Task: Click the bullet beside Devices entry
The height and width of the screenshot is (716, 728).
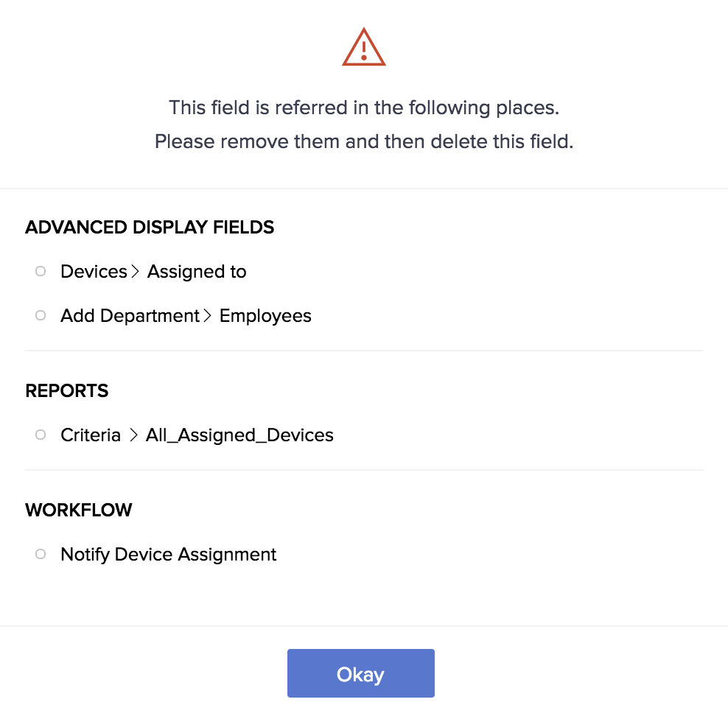Action: coord(41,272)
